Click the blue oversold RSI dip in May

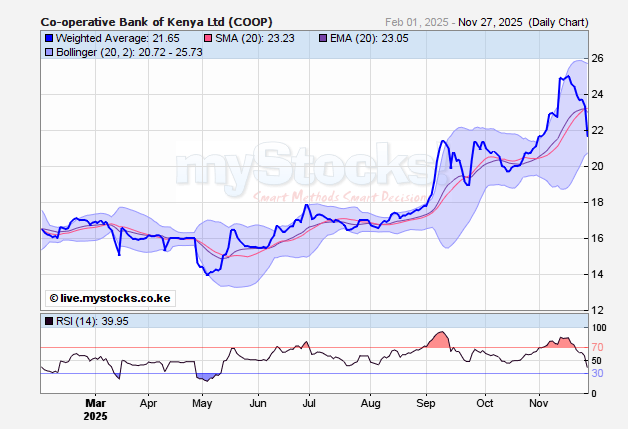point(207,376)
